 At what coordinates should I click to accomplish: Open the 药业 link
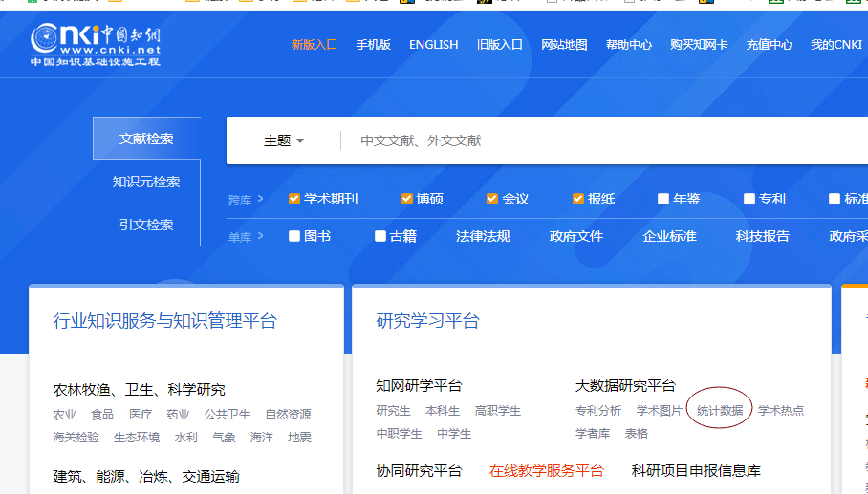[x=178, y=415]
